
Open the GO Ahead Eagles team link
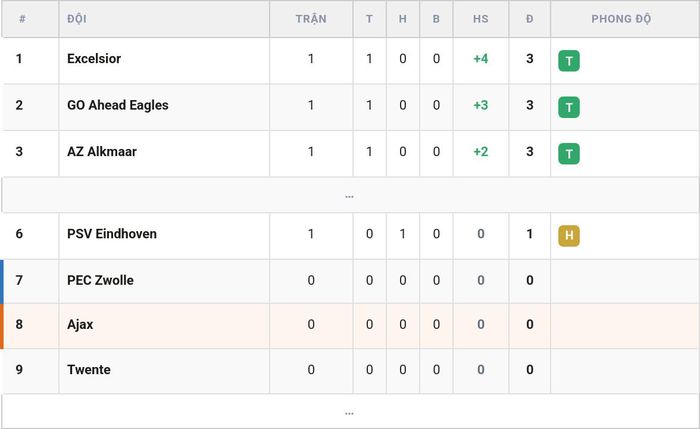[118, 105]
